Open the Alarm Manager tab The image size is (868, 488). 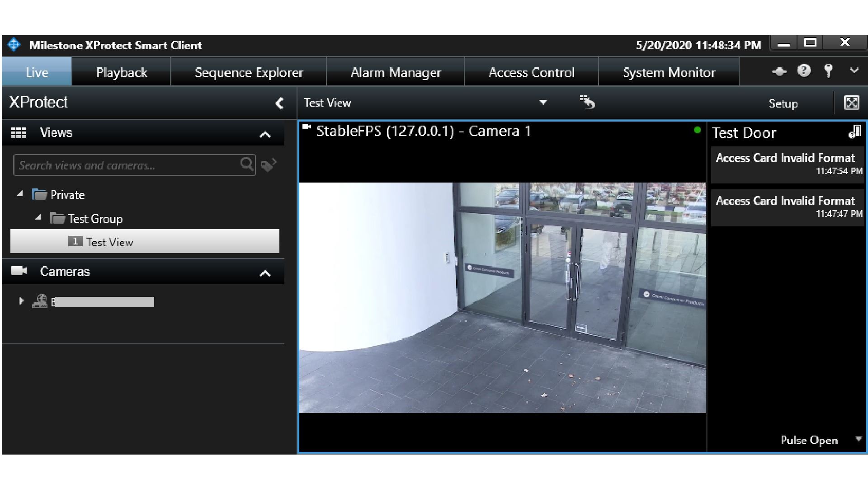(x=396, y=72)
